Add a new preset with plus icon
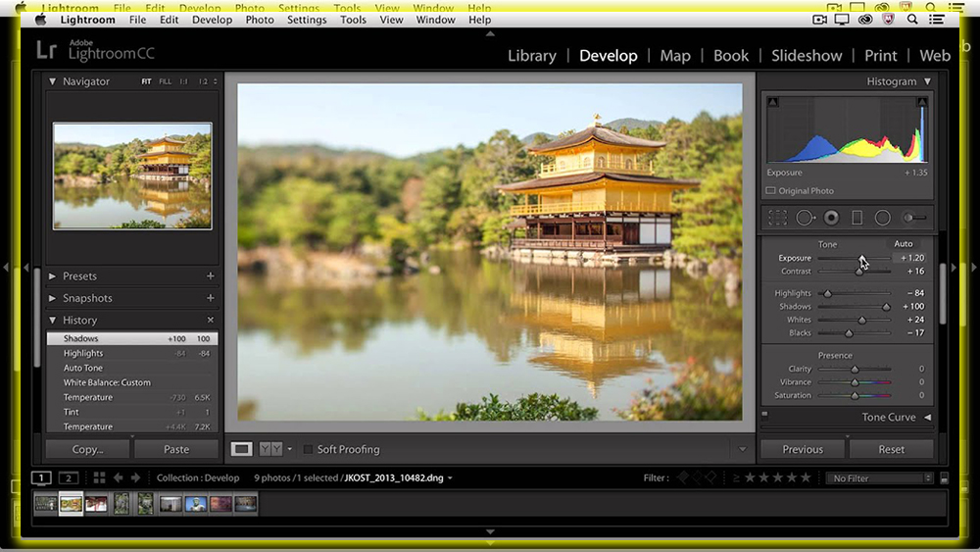The image size is (980, 552). coord(210,276)
